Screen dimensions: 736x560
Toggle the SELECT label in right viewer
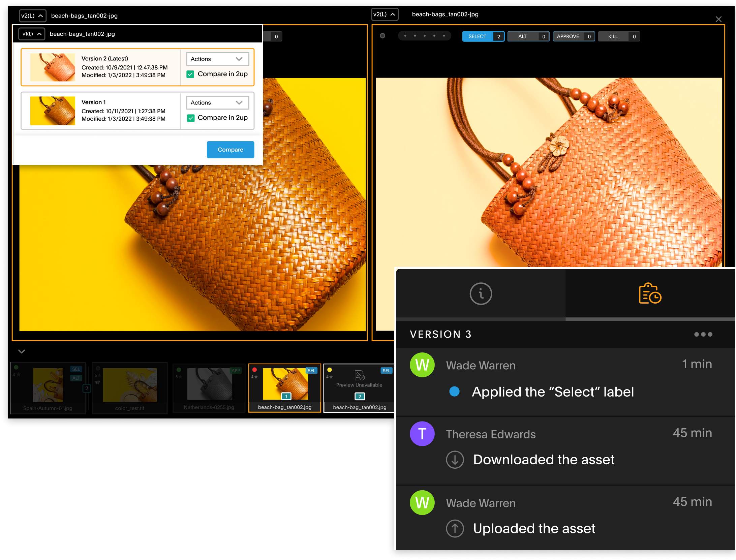tap(483, 36)
